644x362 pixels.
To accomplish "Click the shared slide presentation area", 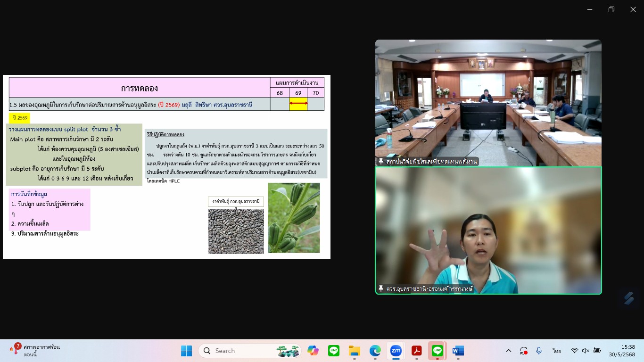I will (x=166, y=167).
